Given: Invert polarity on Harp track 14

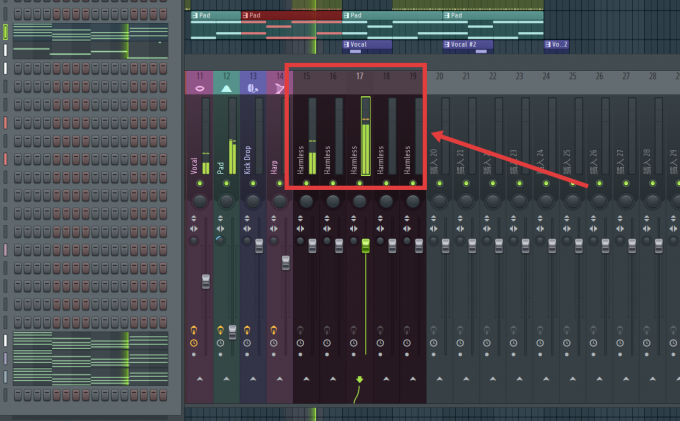Looking at the screenshot, I should [274, 218].
